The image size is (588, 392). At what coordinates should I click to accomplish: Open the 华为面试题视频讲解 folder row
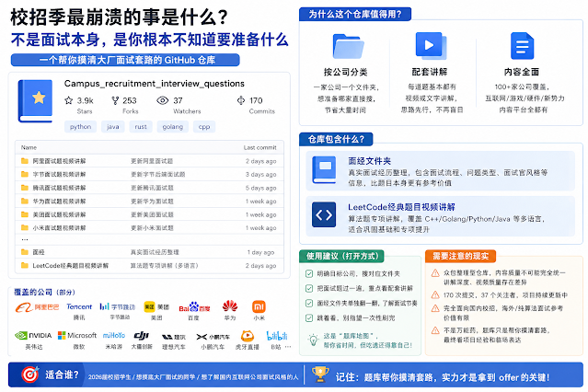(x=149, y=202)
